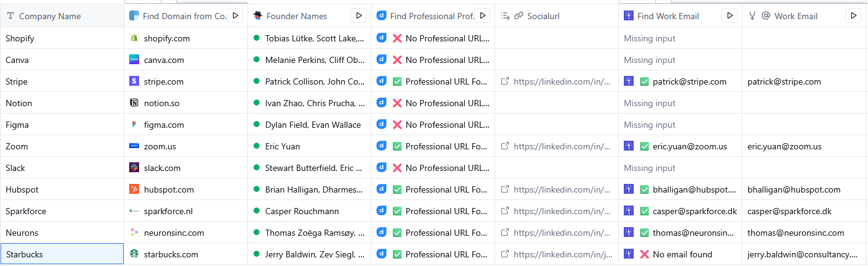The width and height of the screenshot is (868, 266).
Task: Click the Starbucks No email found status
Action: pyautogui.click(x=676, y=254)
